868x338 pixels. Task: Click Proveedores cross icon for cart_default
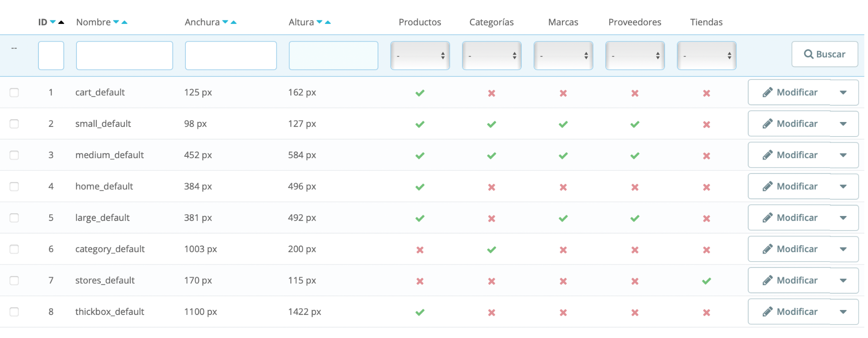635,93
